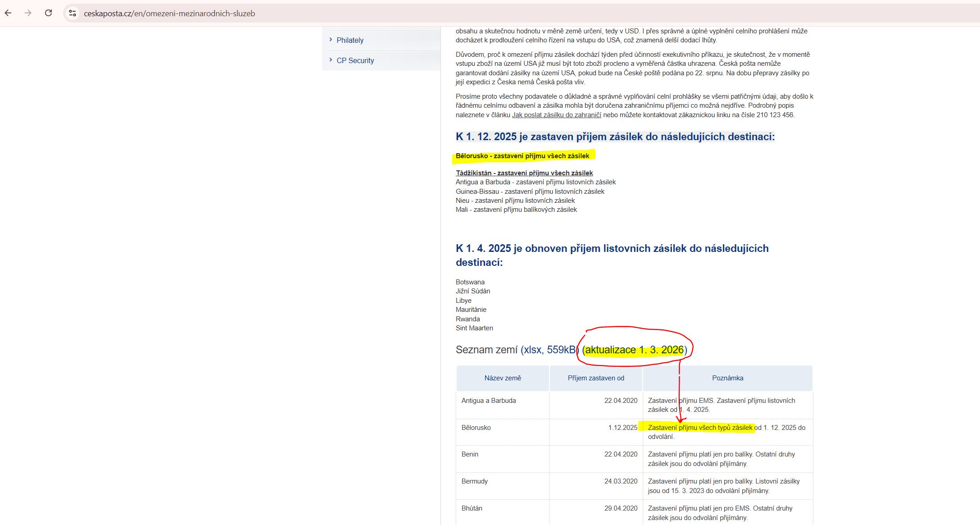Screen dimensions: 980x525
Task: Click the Bělorusko row in the table
Action: click(x=476, y=428)
